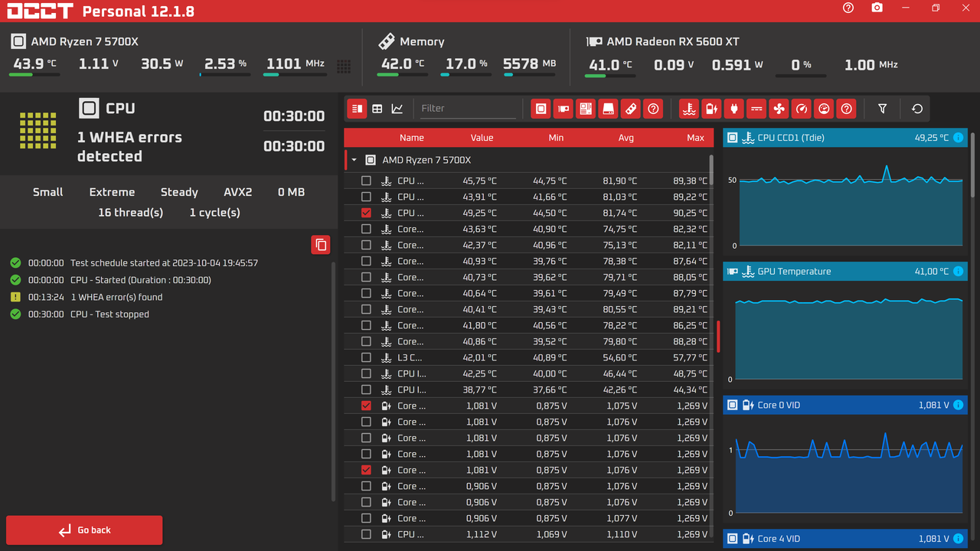The height and width of the screenshot is (551, 980).
Task: Click the core grid icon beside CPU frequency
Action: 344,67
